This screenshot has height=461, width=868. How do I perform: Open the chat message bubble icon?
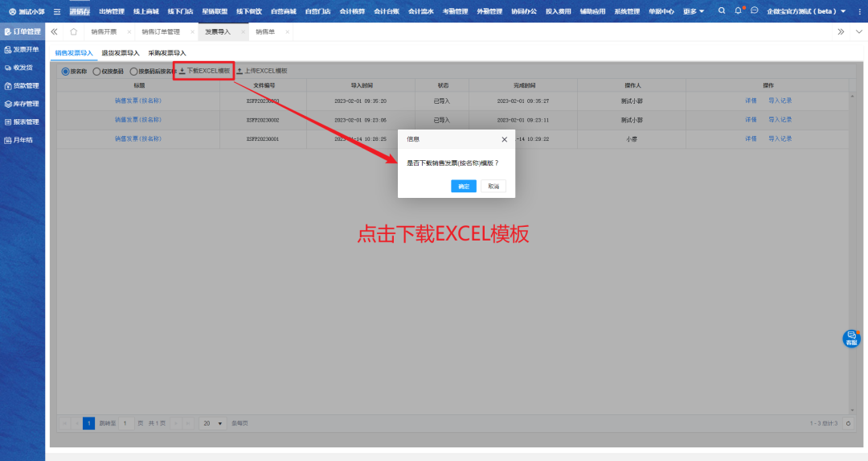point(755,11)
